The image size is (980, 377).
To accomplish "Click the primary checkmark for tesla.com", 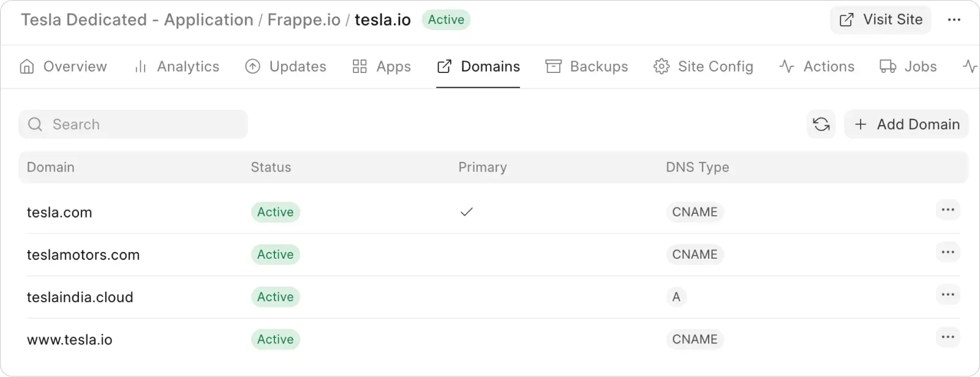I will (467, 212).
